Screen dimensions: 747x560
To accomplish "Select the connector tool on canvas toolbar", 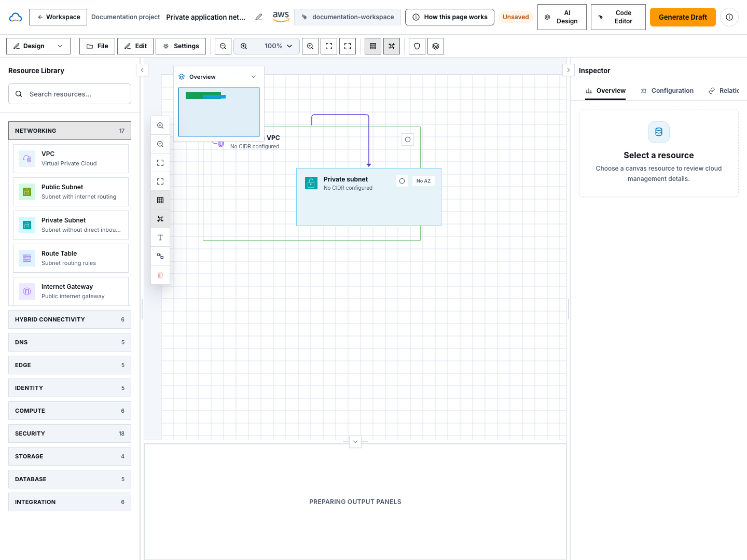I will [x=160, y=256].
